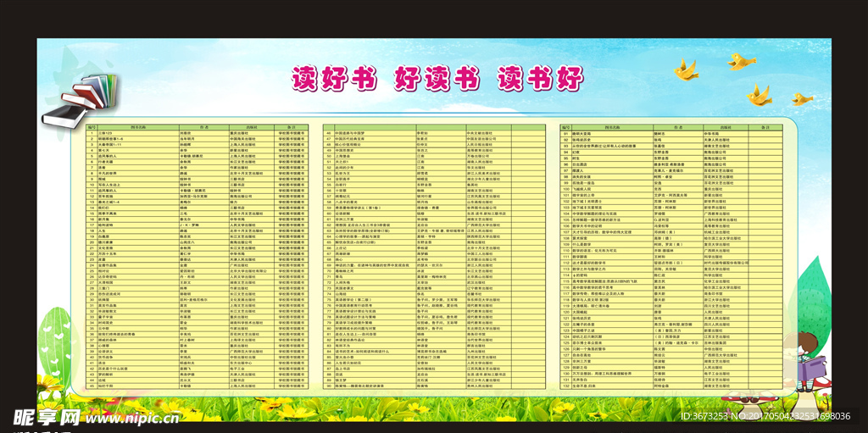The width and height of the screenshot is (868, 433).
Task: Click book title 什么是数学 in row 109
Action: 581,244
